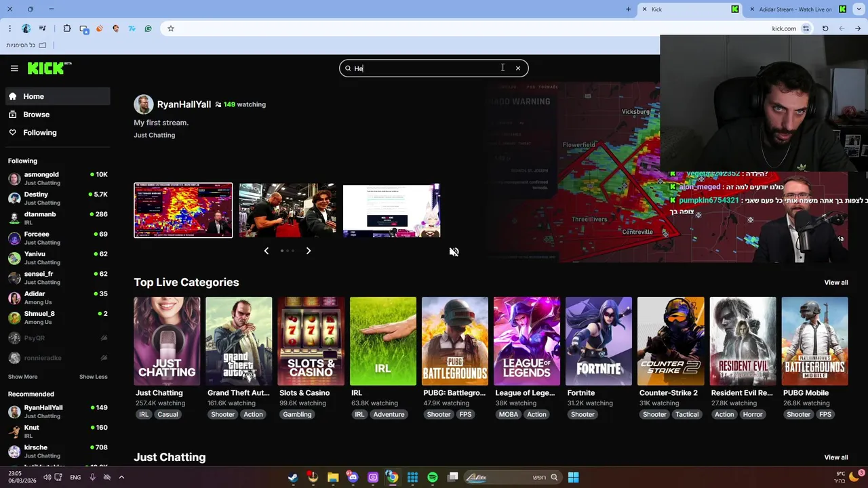The width and height of the screenshot is (868, 488).
Task: Open offline PsyQR channel in sidebar
Action: tap(58, 338)
